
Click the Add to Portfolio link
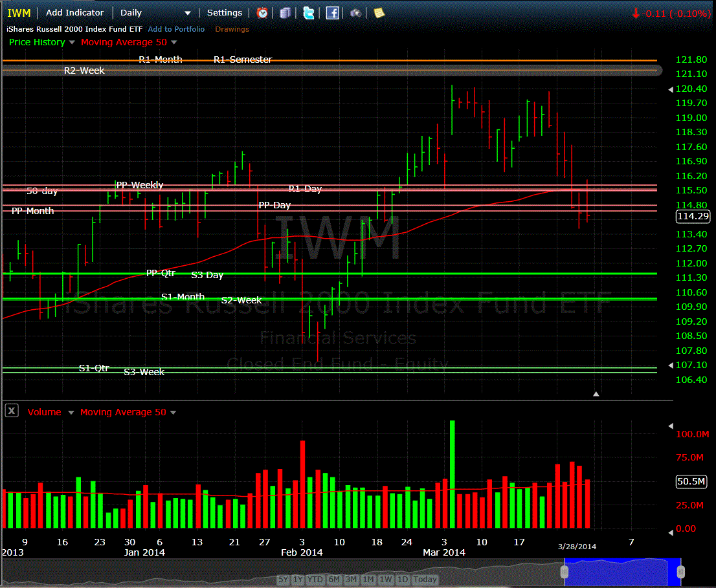176,29
